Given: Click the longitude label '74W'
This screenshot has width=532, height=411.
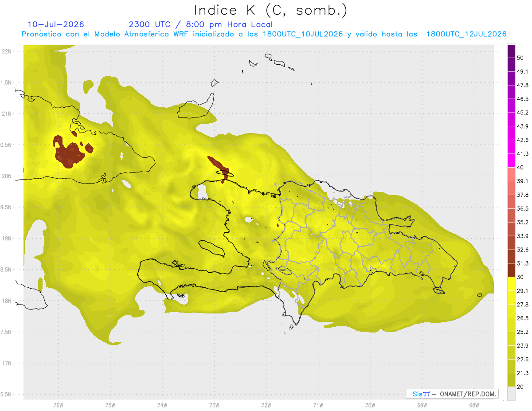Looking at the screenshot, I should coord(162,405).
